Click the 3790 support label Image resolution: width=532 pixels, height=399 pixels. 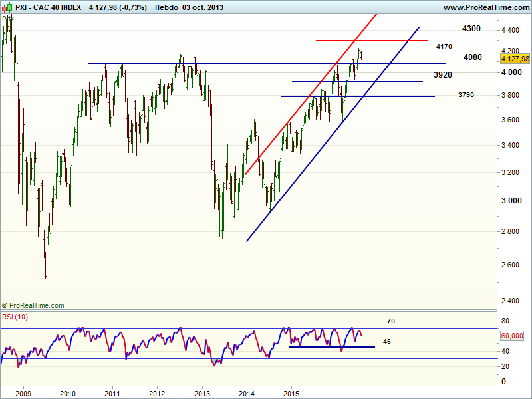(x=466, y=95)
